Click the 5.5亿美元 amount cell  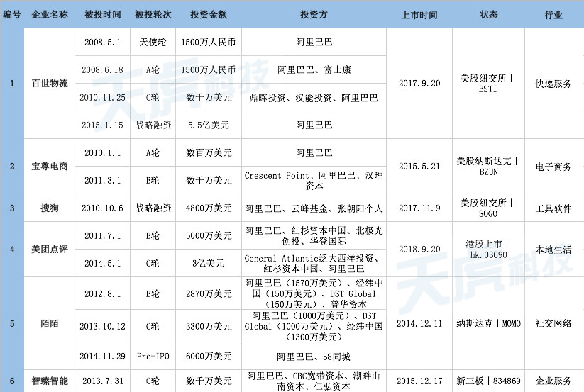tap(209, 125)
